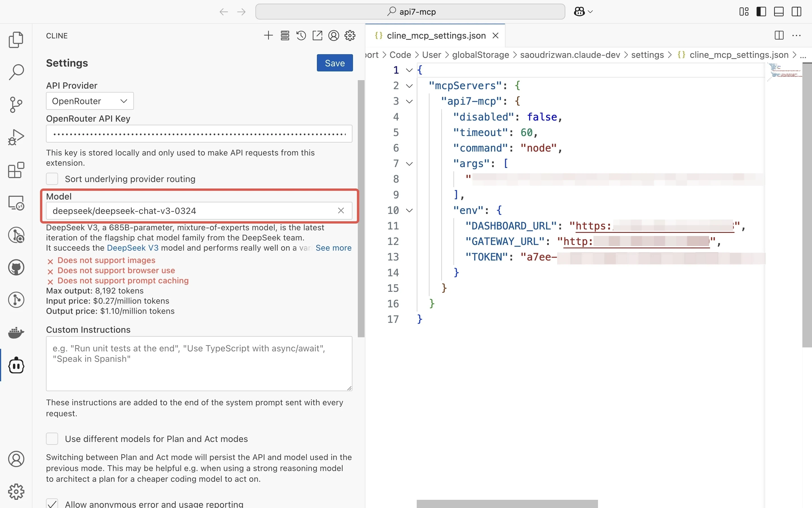Click the editor vertical scrollbar
The height and width of the screenshot is (508, 812).
pos(807,205)
